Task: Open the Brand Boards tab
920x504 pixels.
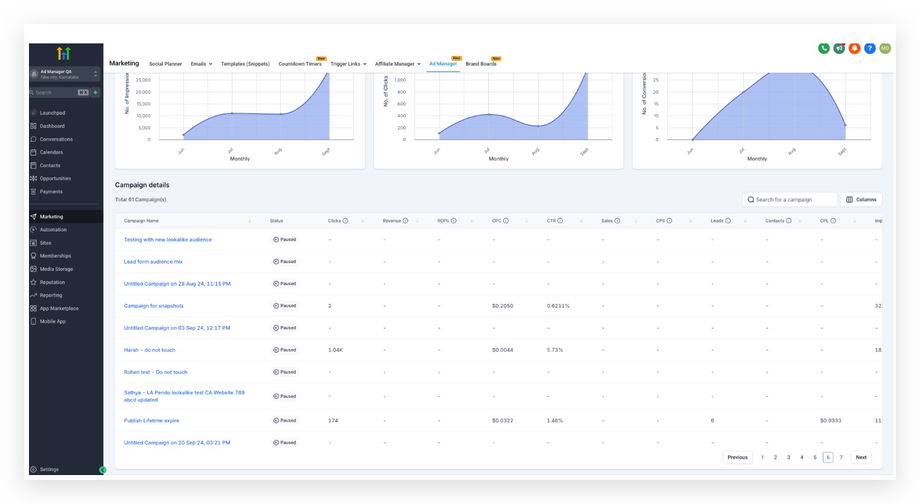Action: click(481, 64)
